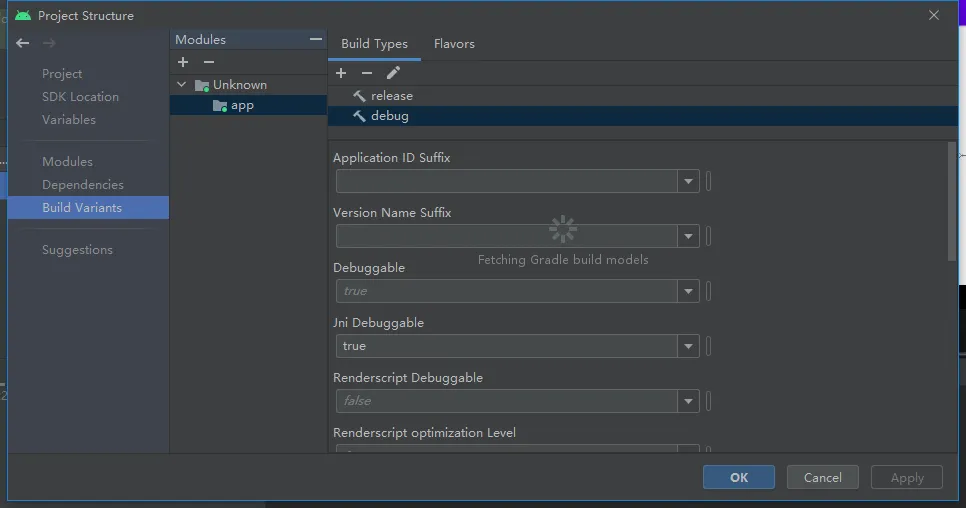The image size is (966, 508).
Task: Minimize the Modules panel
Action: pos(316,39)
